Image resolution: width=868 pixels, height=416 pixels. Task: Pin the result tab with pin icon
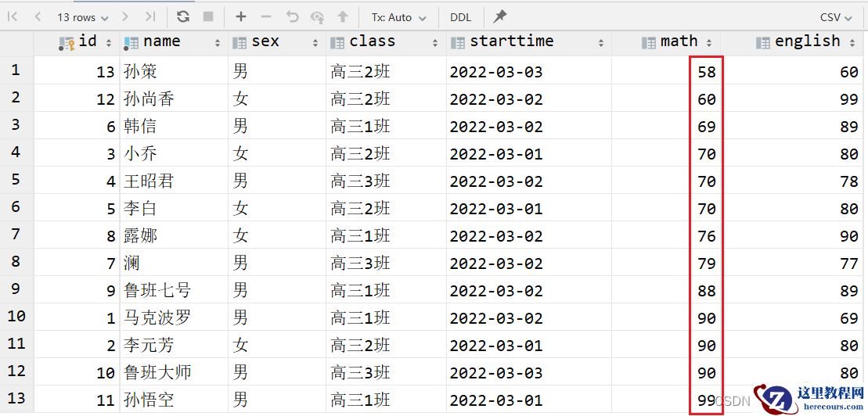pyautogui.click(x=500, y=16)
